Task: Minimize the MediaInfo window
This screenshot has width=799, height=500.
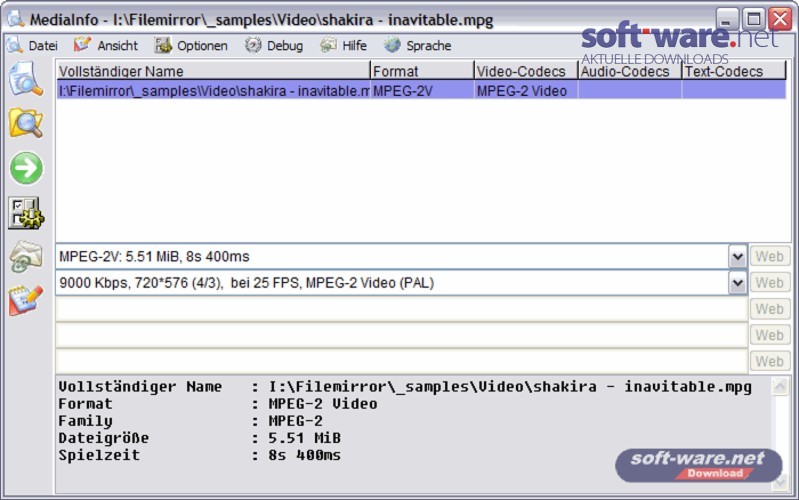Action: (727, 20)
